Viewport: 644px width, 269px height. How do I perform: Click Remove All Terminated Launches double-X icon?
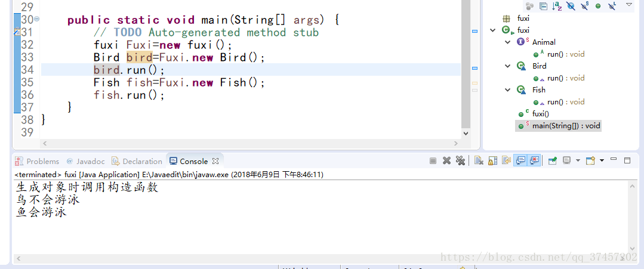[460, 160]
